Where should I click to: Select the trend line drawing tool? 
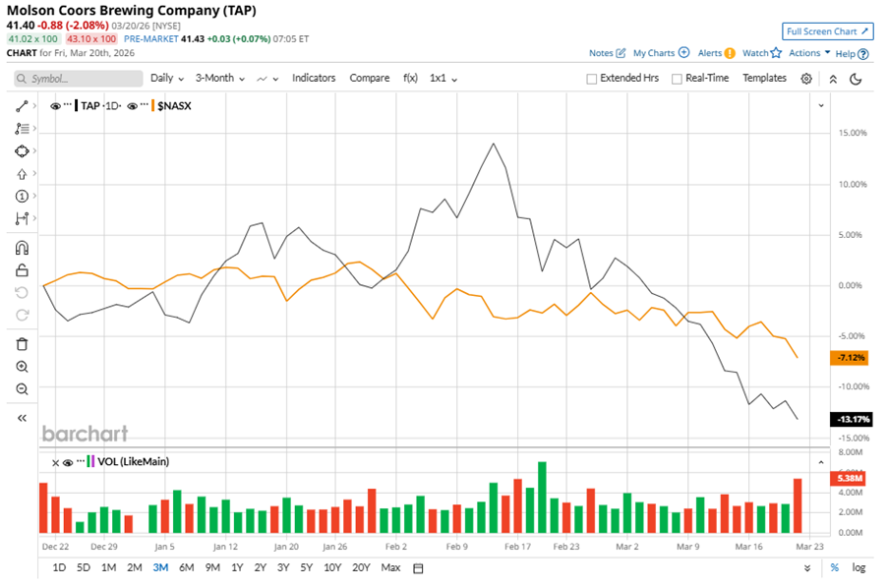(x=22, y=106)
